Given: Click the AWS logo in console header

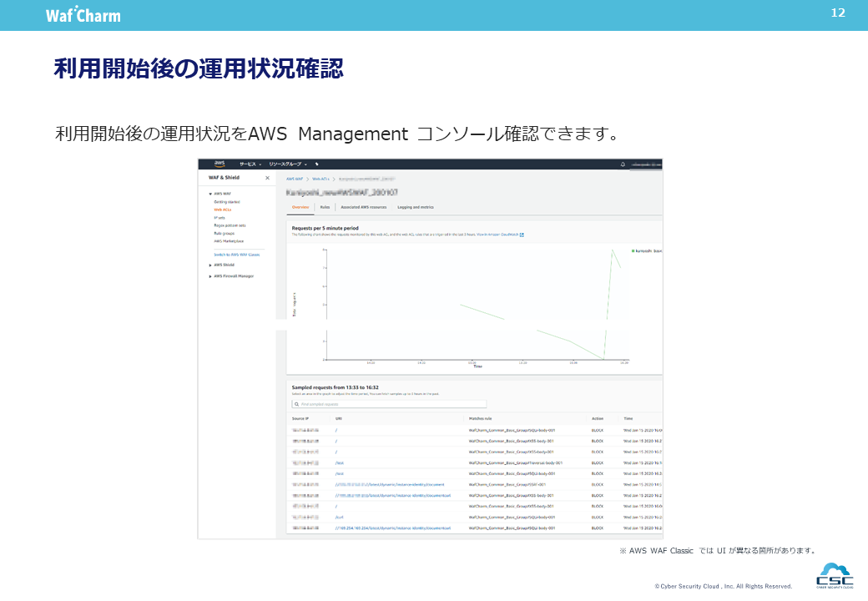Looking at the screenshot, I should click(220, 164).
